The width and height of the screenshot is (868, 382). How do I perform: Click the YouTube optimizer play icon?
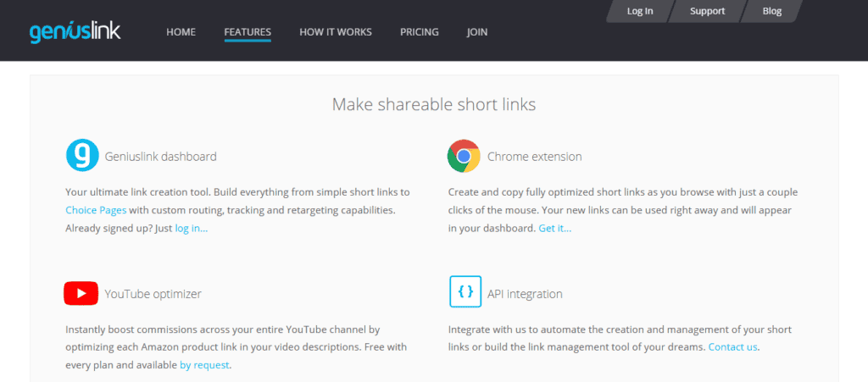coord(81,294)
